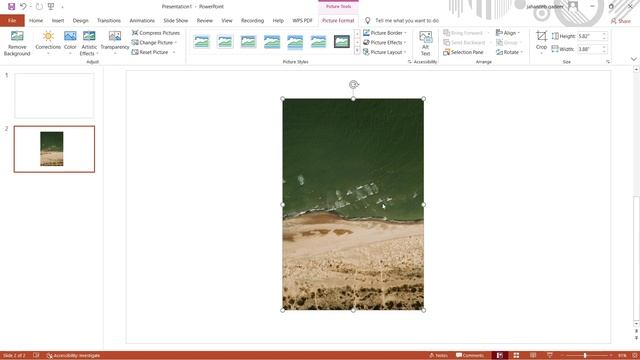Image resolution: width=640 pixels, height=360 pixels.
Task: Switch to Reading view icon
Action: [533, 356]
